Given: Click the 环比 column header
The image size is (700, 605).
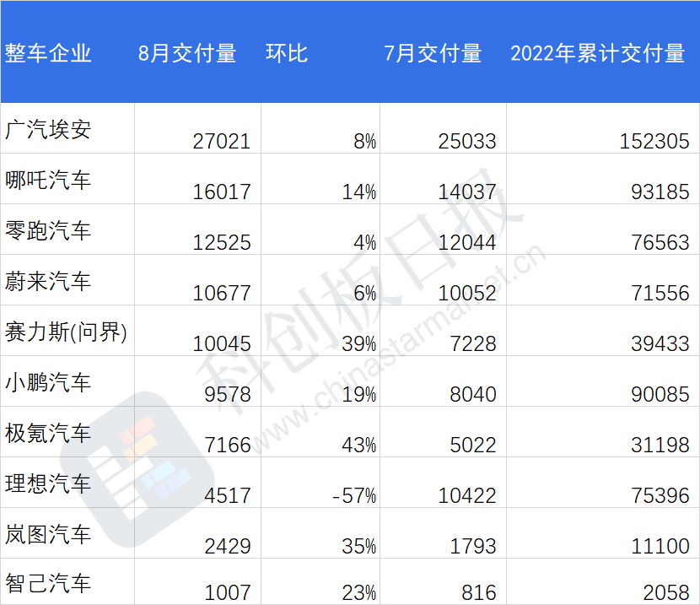Looking at the screenshot, I should point(287,53).
